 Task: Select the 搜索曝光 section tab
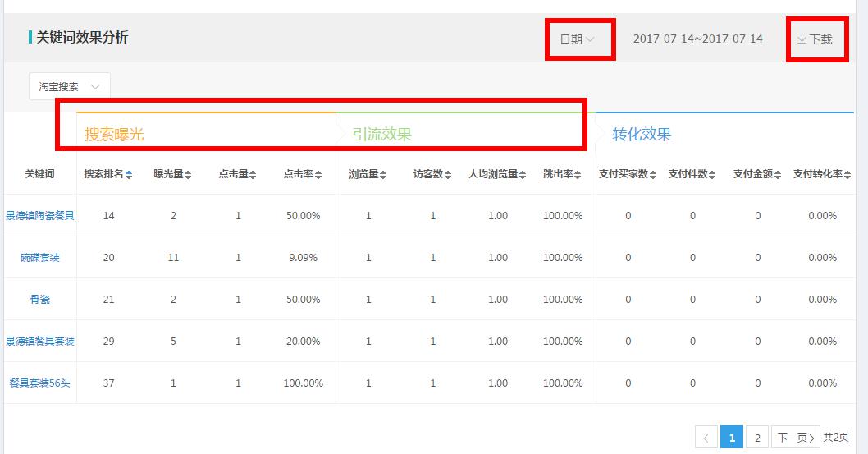pyautogui.click(x=115, y=135)
